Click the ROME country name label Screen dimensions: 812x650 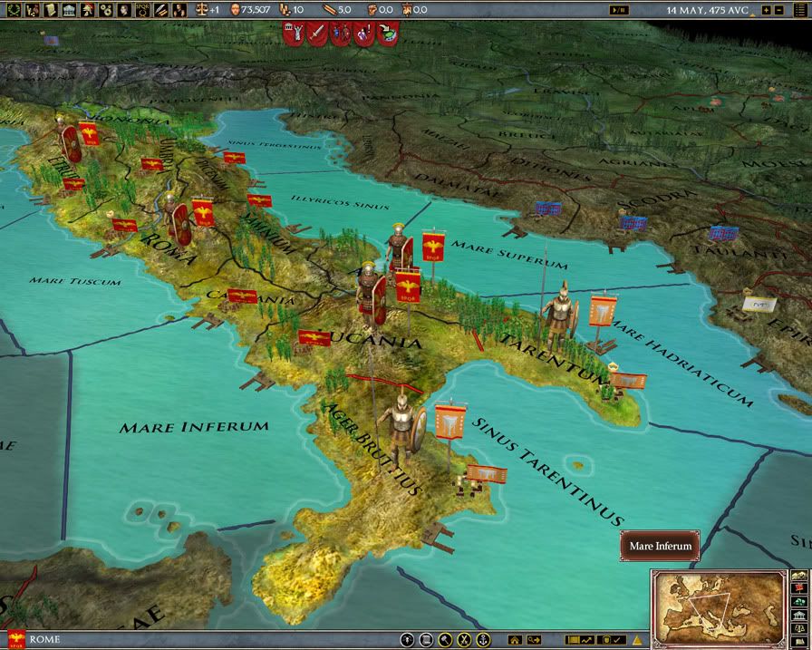[x=44, y=640]
